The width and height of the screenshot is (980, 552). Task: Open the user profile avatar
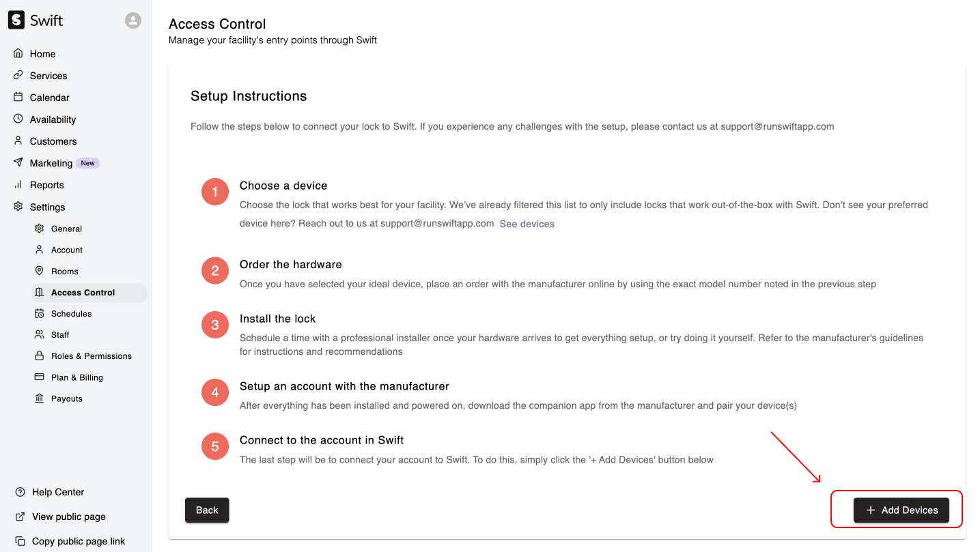pos(133,20)
